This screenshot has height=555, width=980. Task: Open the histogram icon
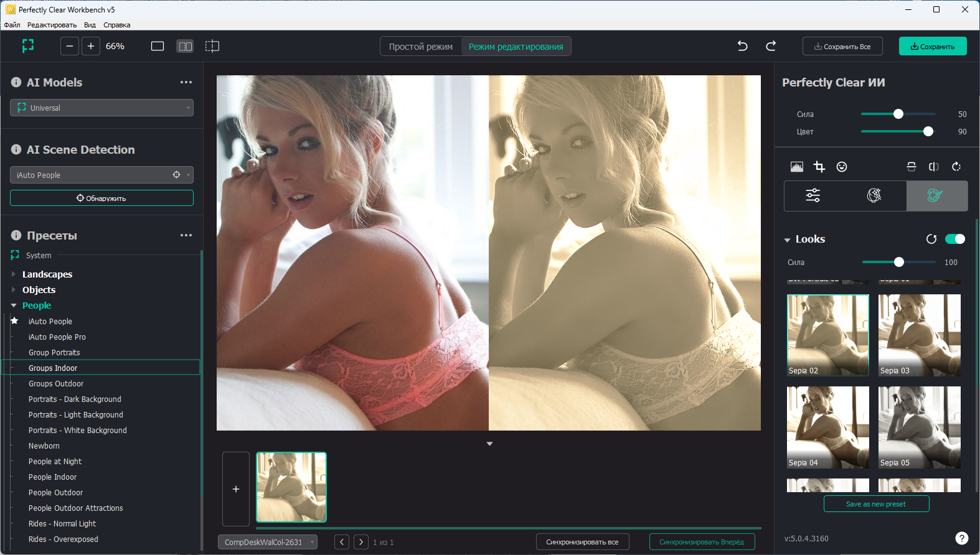pyautogui.click(x=796, y=167)
